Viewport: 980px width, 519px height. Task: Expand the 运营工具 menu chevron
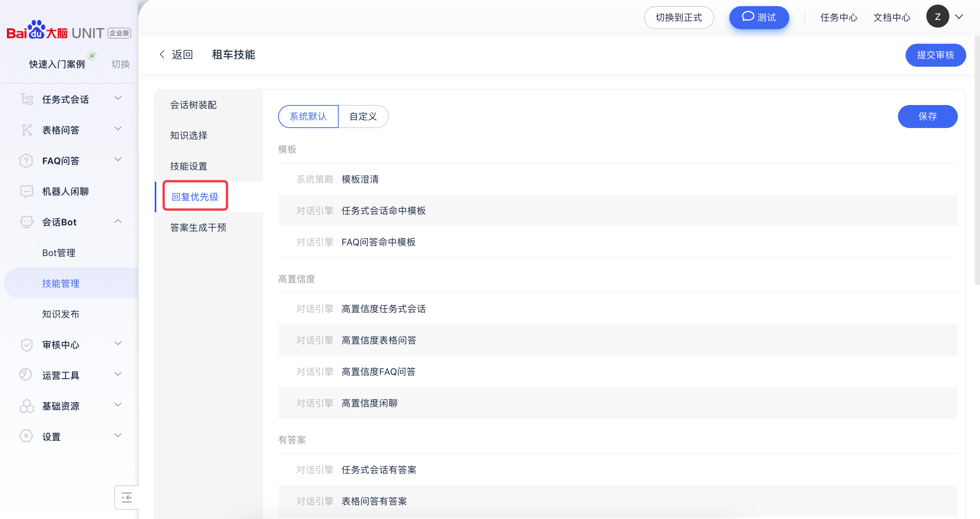pyautogui.click(x=118, y=374)
